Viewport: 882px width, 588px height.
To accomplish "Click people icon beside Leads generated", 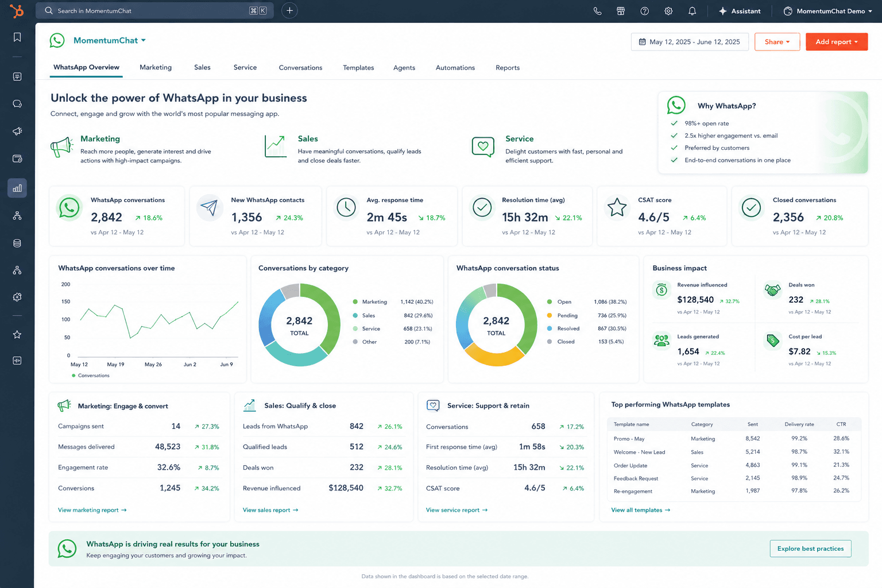I will click(x=661, y=341).
